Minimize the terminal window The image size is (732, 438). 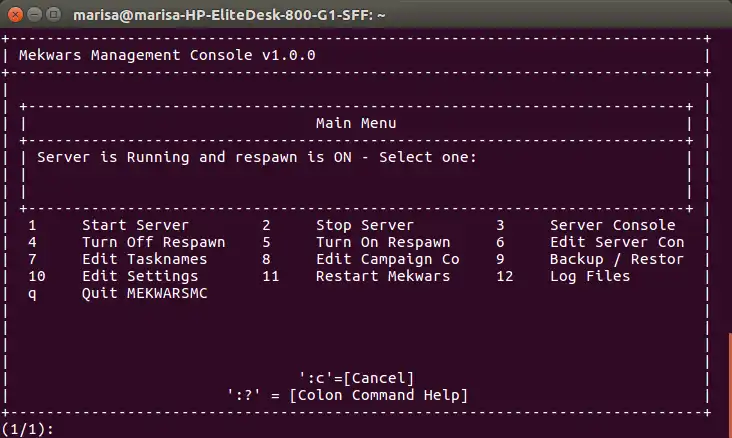coord(32,14)
